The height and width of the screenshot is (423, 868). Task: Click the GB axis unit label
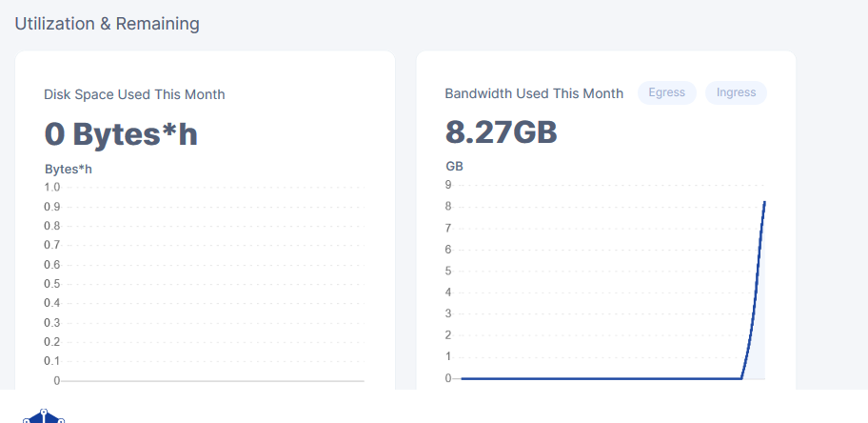[x=455, y=166]
